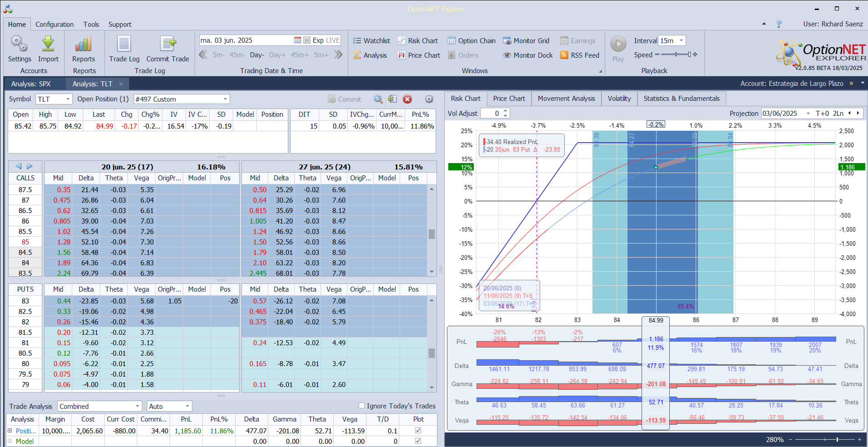Open the Projection date dropdown
868x447 pixels.
[x=808, y=113]
